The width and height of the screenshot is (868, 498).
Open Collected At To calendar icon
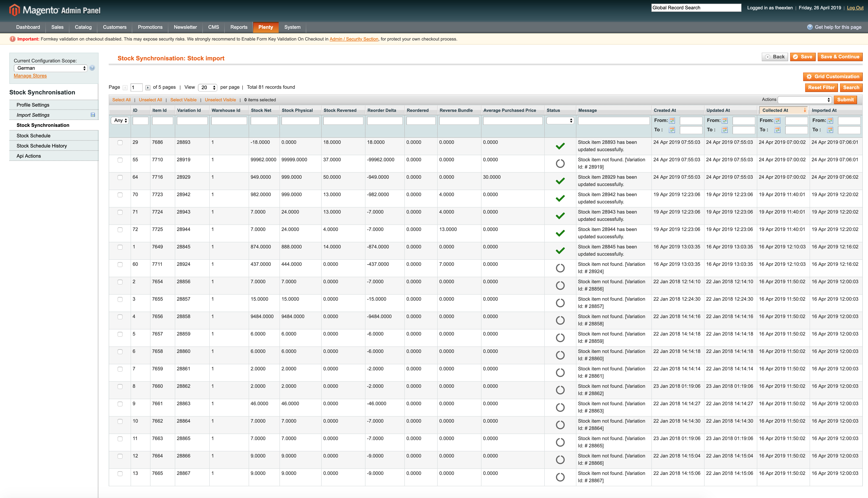(x=777, y=130)
